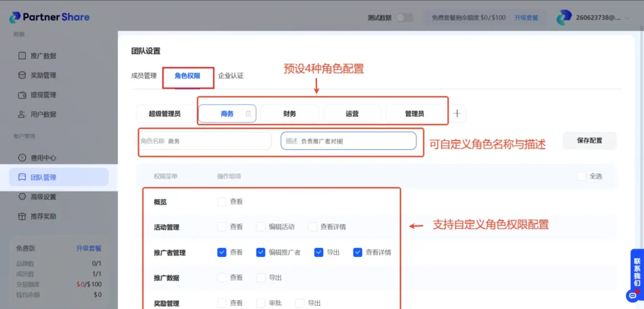The image size is (644, 309).
Task: Click the 提现管理 sidebar icon
Action: 23,95
